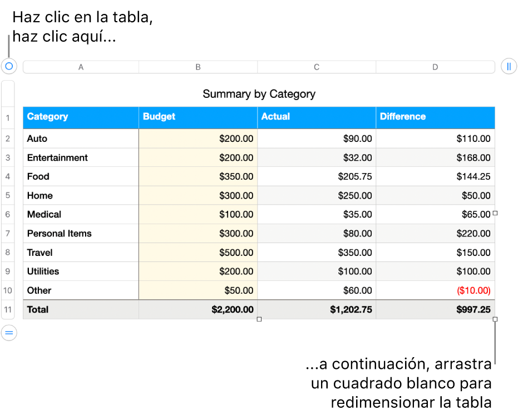Image resolution: width=518 pixels, height=420 pixels.
Task: Select the Auto cell in the Category column
Action: pos(81,139)
